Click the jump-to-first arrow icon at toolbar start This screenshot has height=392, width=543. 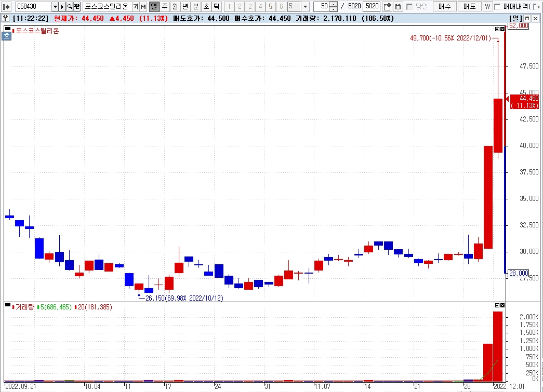tap(6, 7)
